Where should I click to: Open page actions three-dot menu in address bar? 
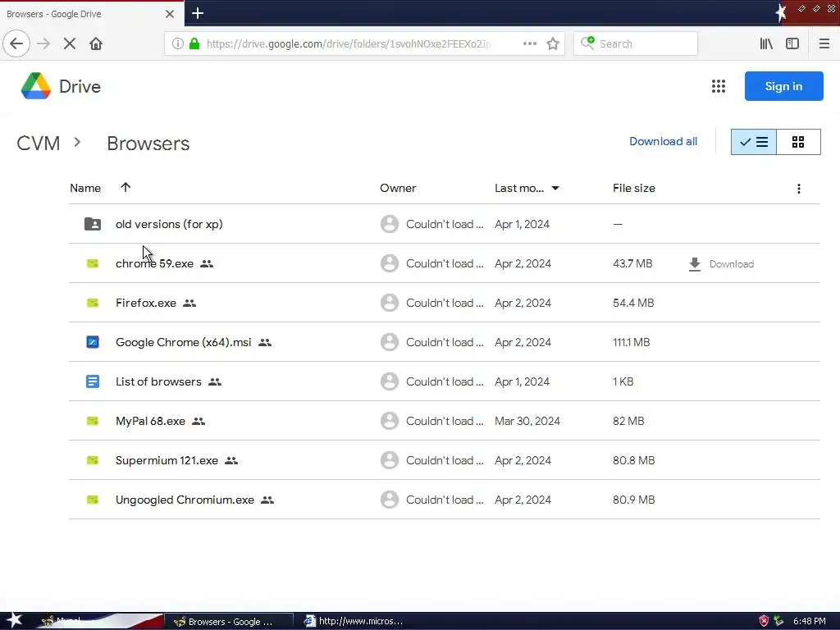point(529,43)
